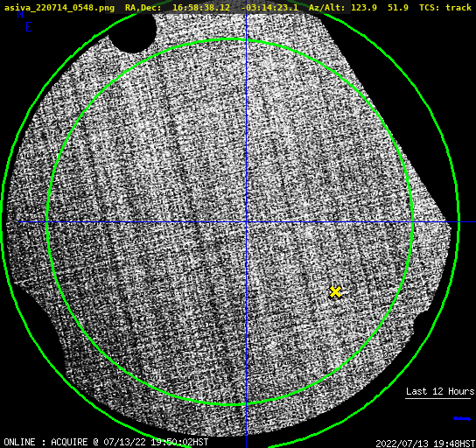Image resolution: width=476 pixels, height=448 pixels.
Task: Click the 2022/07/13 19:48HST timestamp
Action: pyautogui.click(x=425, y=444)
